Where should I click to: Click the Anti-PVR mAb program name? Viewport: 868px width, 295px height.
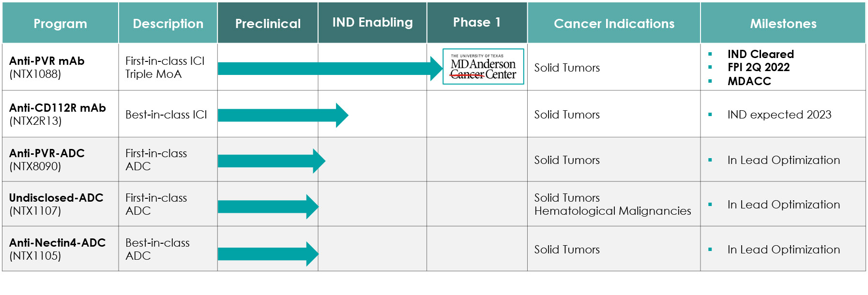pos(47,61)
